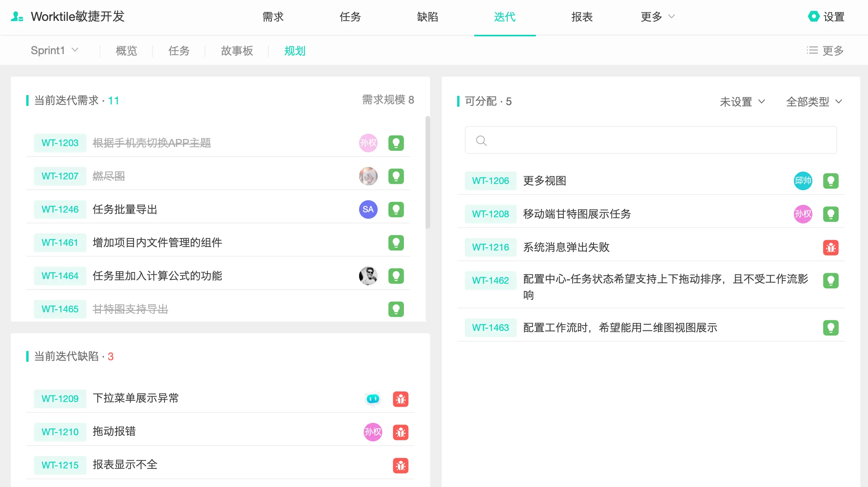The height and width of the screenshot is (487, 868).
Task: Click the search magnifier in 可分配 panel
Action: [x=481, y=140]
